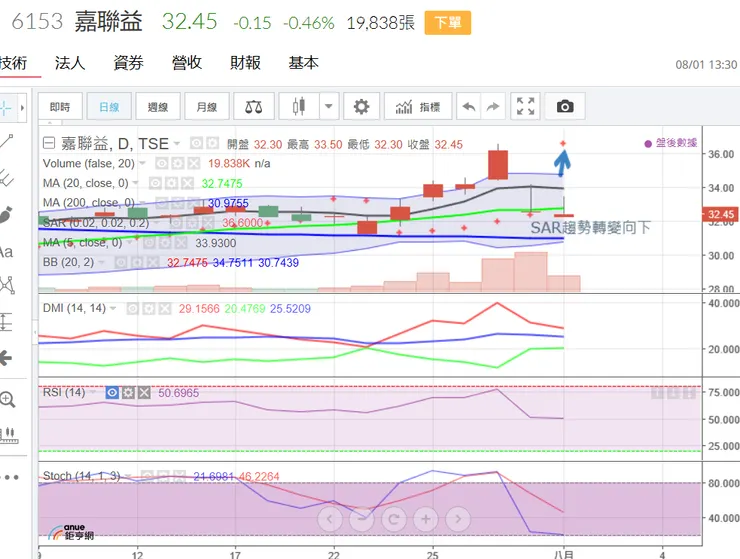Open chart settings gear icon
Screen dimensions: 740x559
(361, 107)
